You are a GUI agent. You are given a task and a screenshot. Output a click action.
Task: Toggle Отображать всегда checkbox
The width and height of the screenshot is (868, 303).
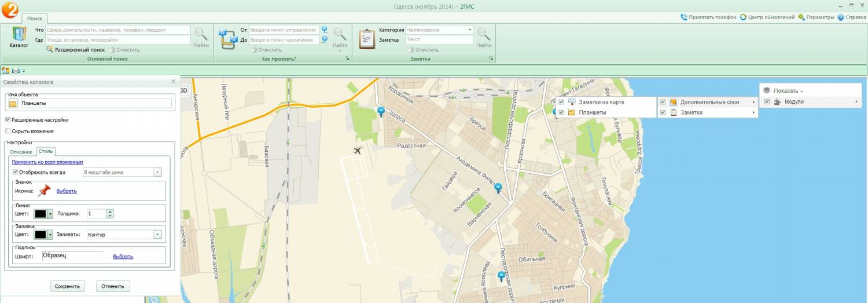click(16, 172)
